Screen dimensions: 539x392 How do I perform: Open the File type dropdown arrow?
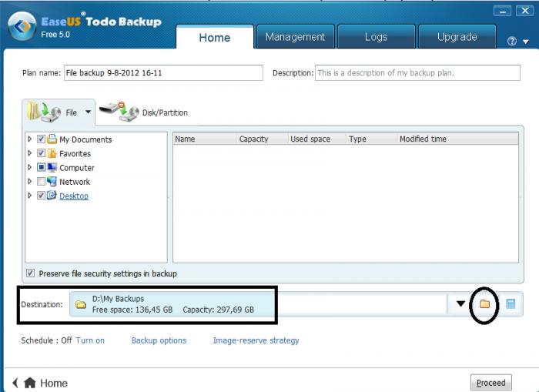tap(89, 112)
